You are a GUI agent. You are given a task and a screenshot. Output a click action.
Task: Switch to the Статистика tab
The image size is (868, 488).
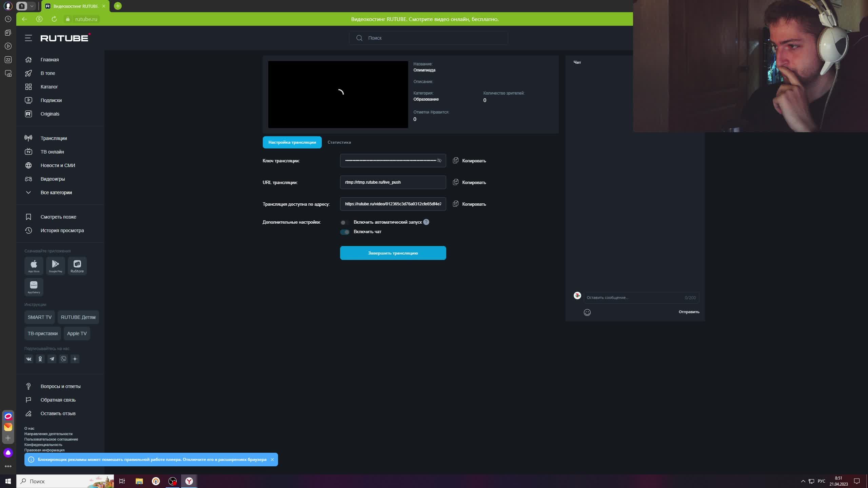pos(339,142)
